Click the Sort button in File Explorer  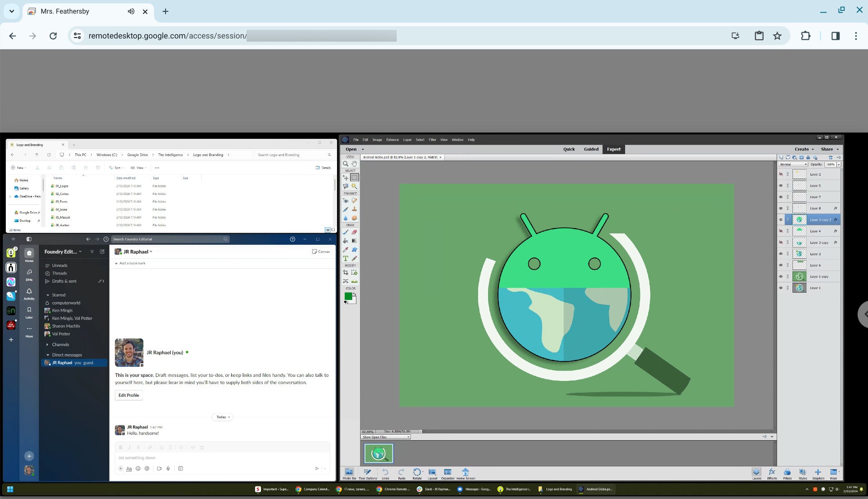click(116, 168)
